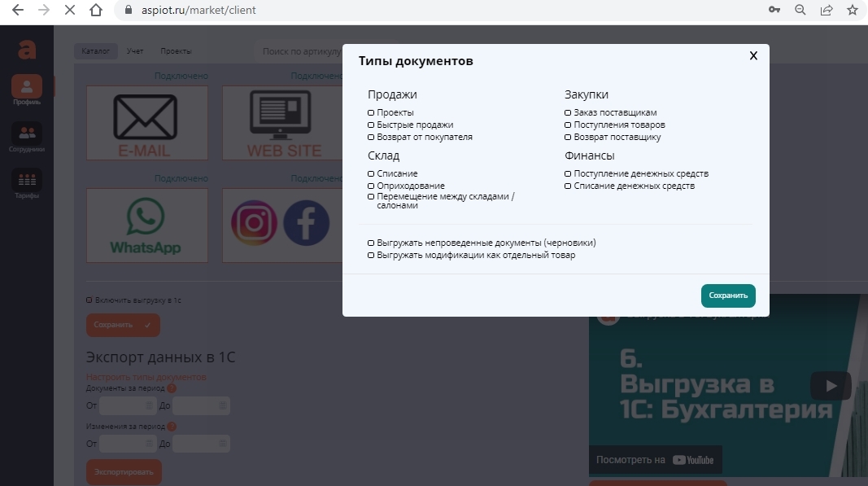Go forward in the browser

(x=44, y=10)
